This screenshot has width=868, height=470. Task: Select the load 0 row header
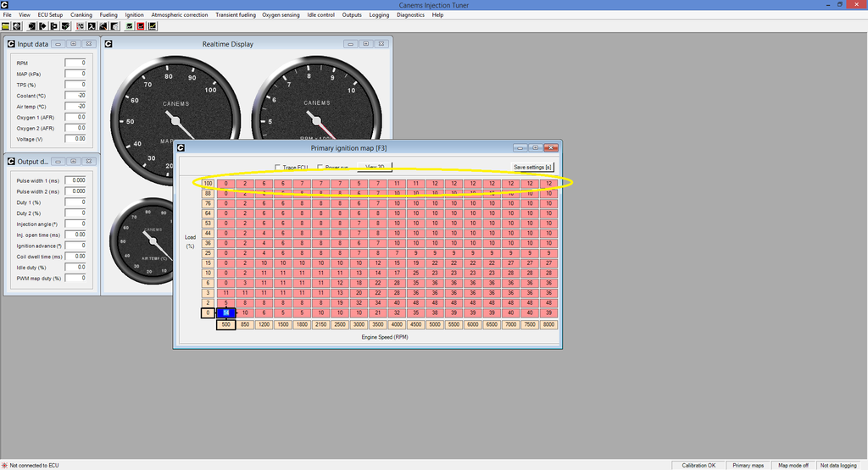coord(208,313)
